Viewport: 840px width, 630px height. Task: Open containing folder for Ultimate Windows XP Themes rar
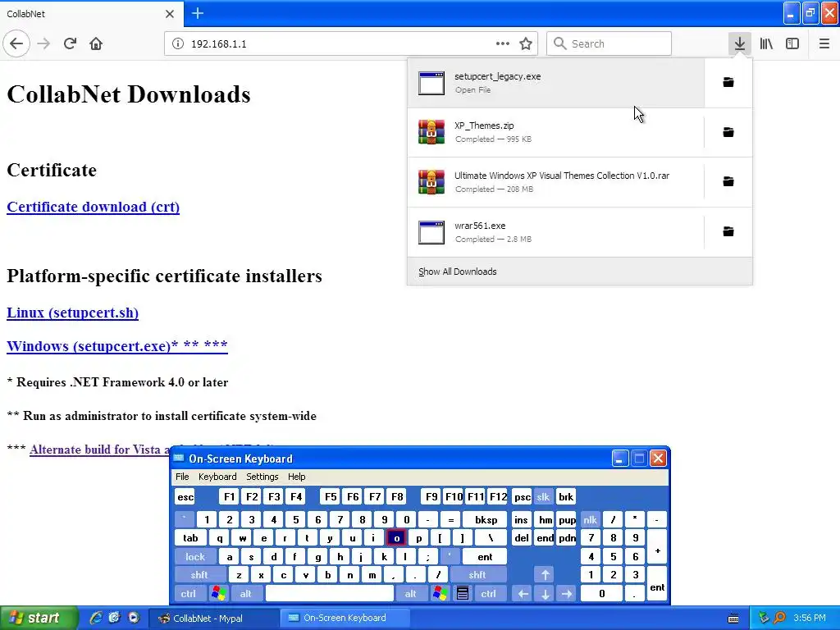pos(728,181)
